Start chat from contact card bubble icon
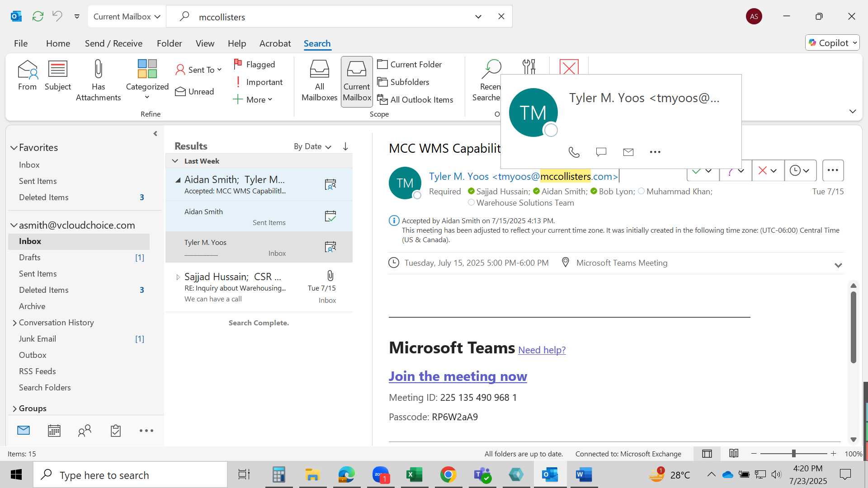This screenshot has height=488, width=868. 601,152
